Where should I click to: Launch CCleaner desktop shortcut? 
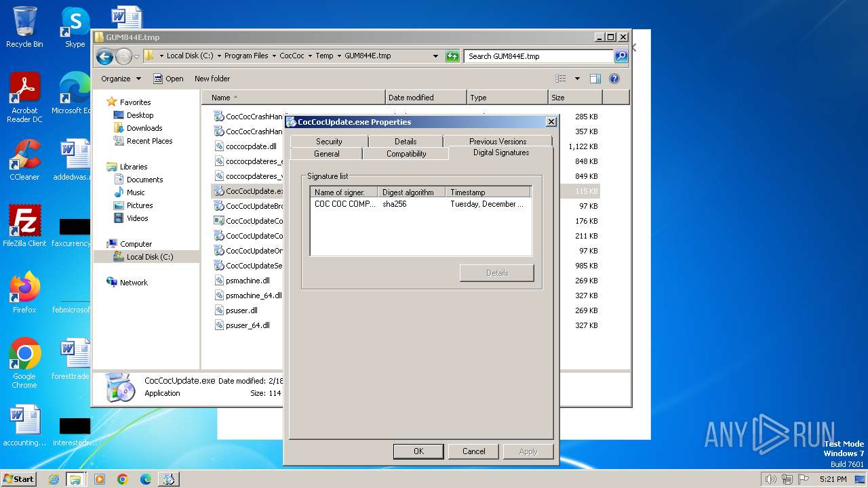pos(24,160)
